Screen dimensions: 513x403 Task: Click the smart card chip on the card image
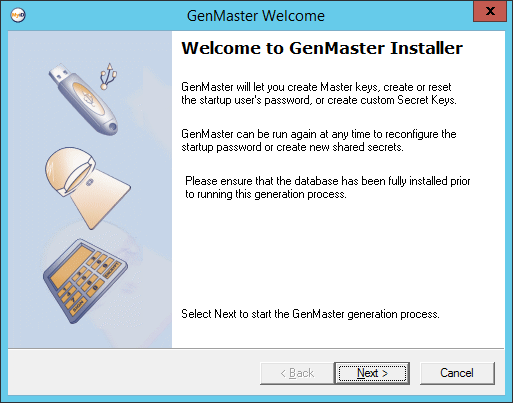[90, 182]
